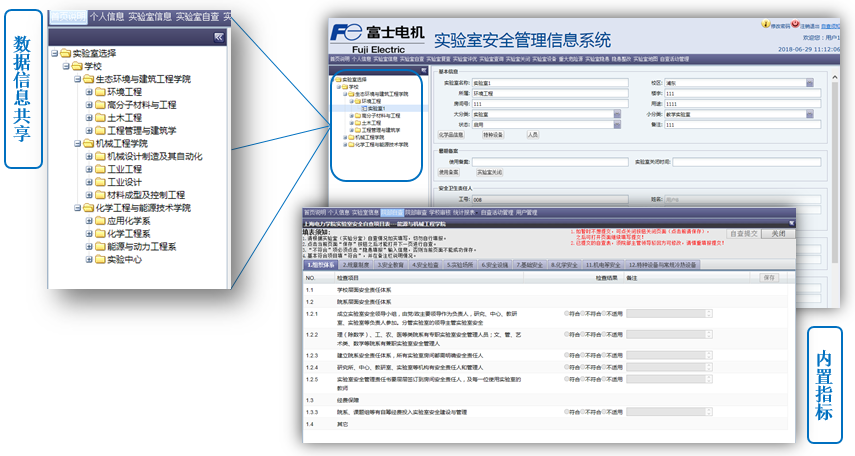The width and height of the screenshot is (855, 456).
Task: Click the 工业设计 folder icon
Action: click(101, 183)
